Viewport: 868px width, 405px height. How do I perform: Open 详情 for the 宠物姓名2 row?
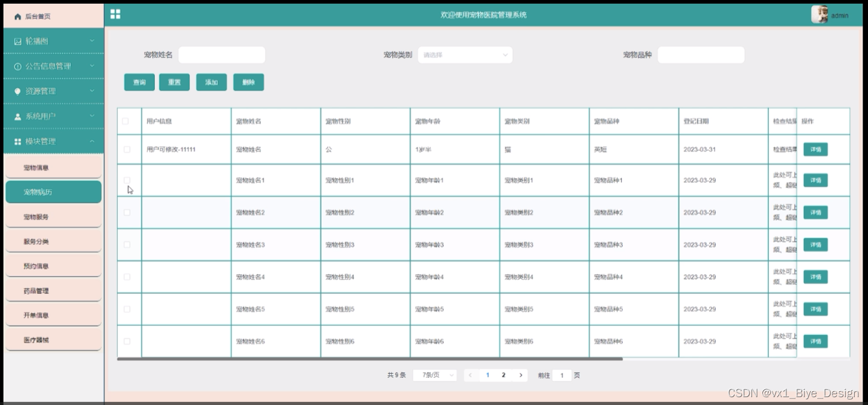pos(815,212)
